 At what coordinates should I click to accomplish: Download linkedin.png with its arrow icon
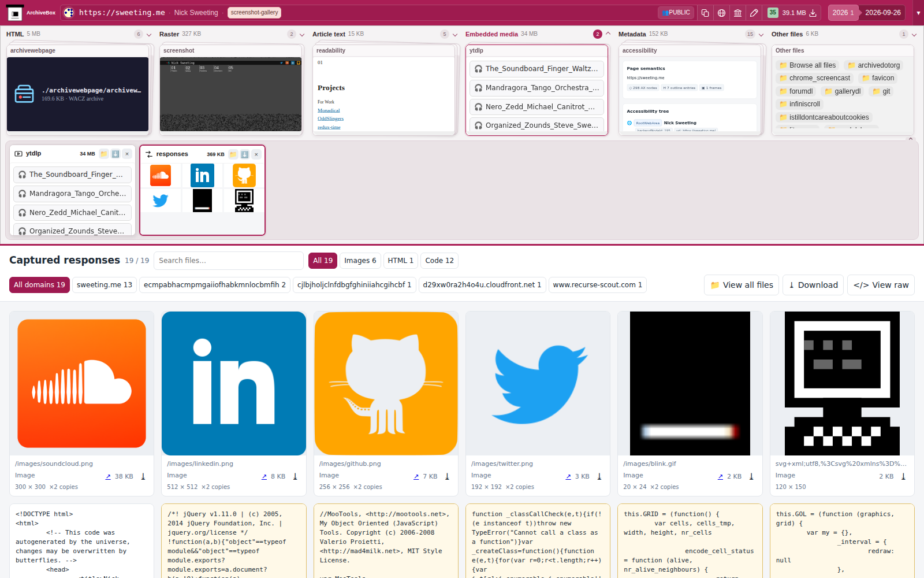click(295, 477)
